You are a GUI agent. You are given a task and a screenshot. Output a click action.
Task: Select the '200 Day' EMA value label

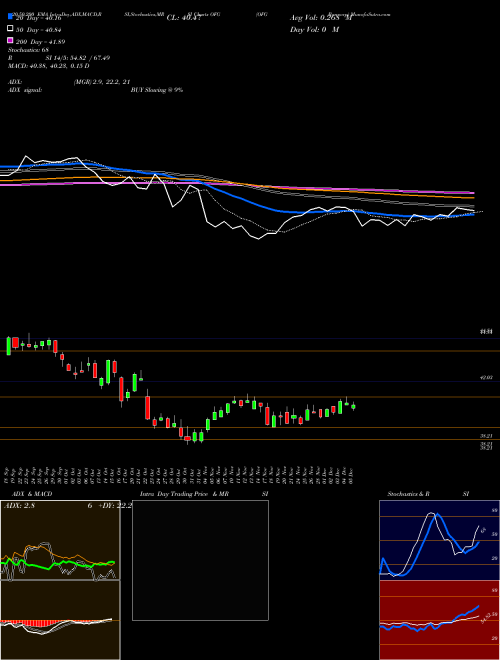(40, 42)
